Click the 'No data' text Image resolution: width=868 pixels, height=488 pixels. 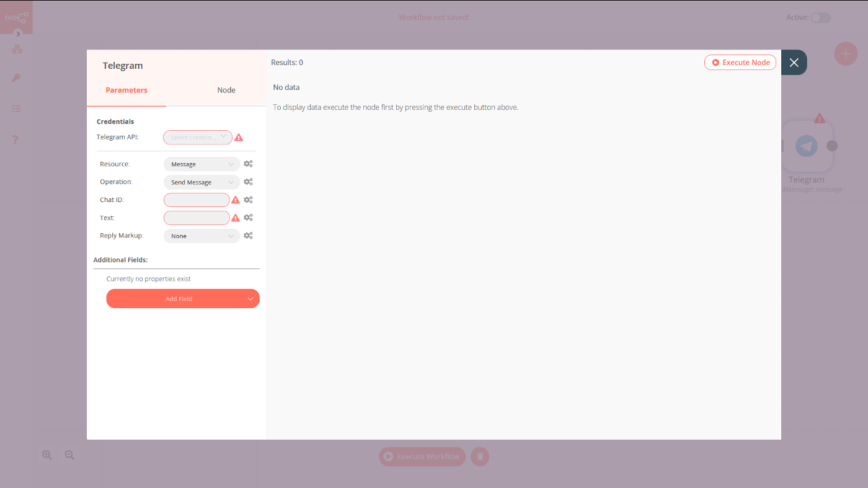pyautogui.click(x=286, y=87)
